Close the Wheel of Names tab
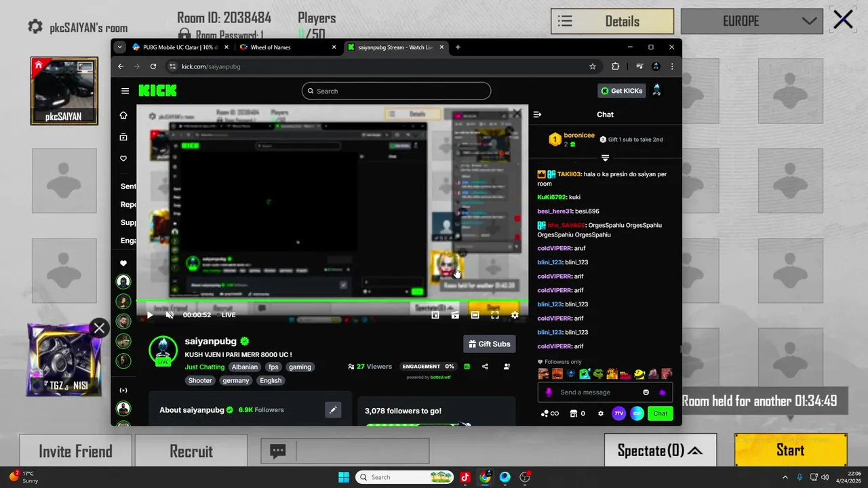Screen dimensions: 868x488 point(334,47)
